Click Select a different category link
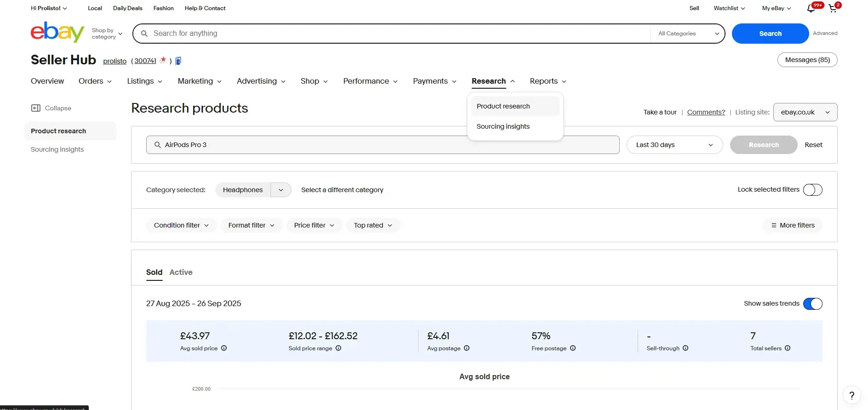 (342, 190)
